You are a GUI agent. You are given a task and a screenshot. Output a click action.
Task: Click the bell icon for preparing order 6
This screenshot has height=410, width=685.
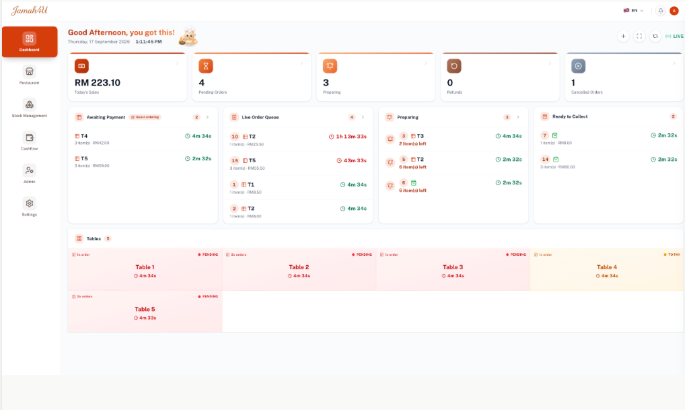390,186
